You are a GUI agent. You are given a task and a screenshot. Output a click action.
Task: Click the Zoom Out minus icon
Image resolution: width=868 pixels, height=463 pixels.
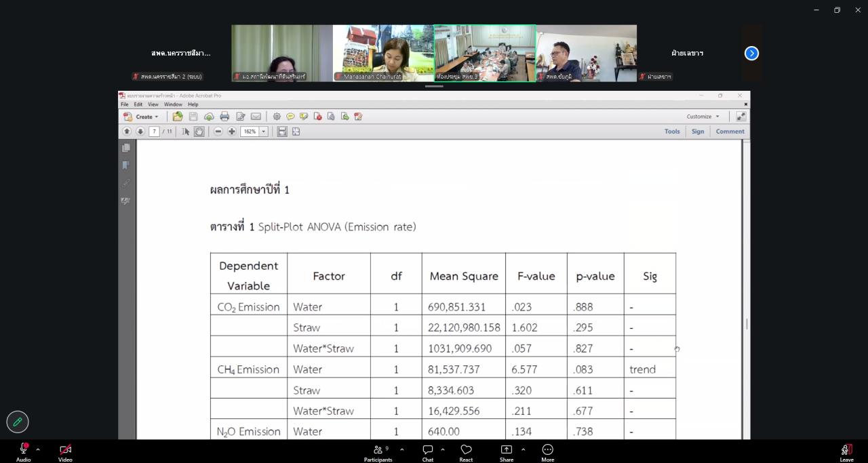(x=218, y=132)
